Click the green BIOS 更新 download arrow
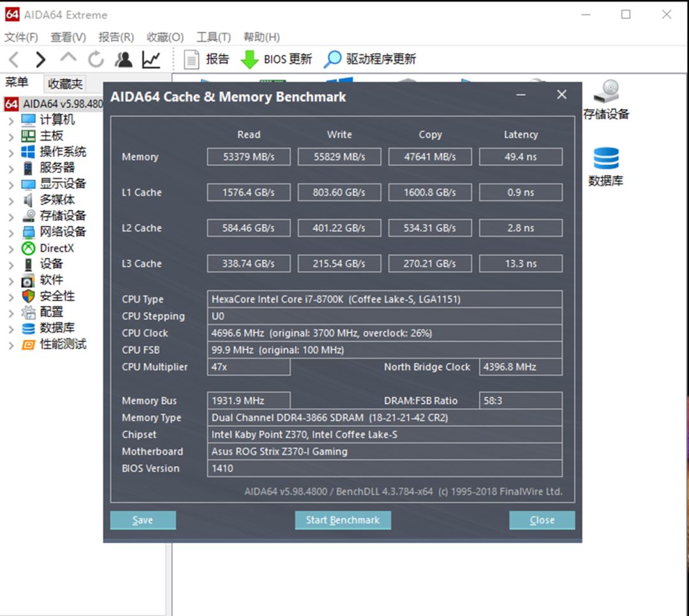Screen dimensions: 689x616 (x=249, y=59)
